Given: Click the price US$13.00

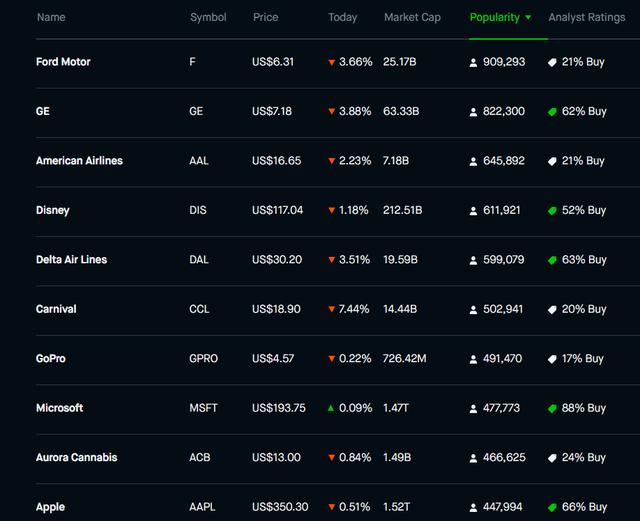Looking at the screenshot, I should (x=276, y=457).
